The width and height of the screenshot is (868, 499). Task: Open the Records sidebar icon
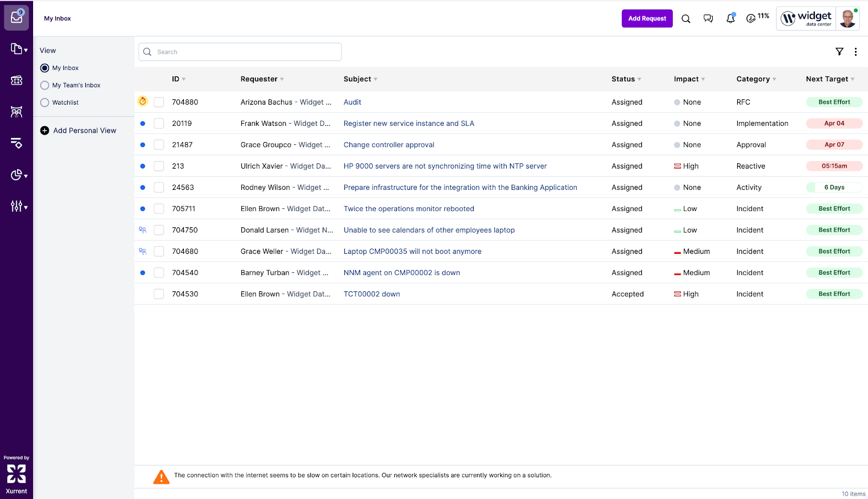[x=16, y=49]
